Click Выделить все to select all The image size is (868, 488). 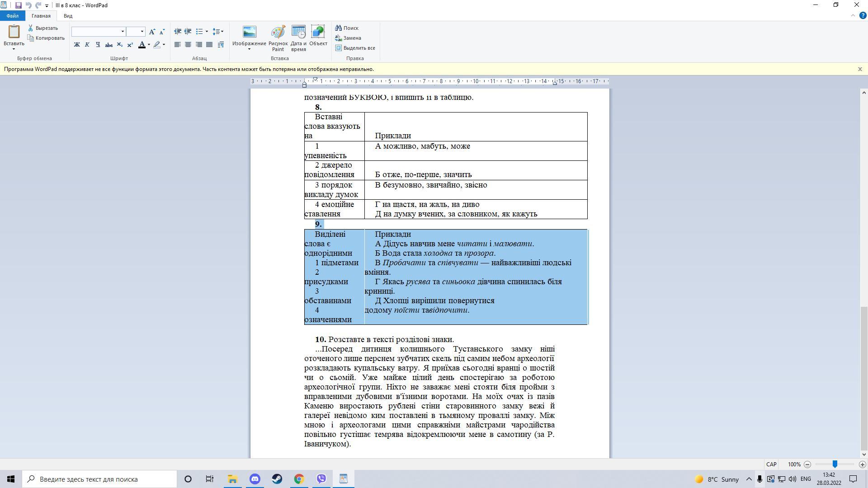(x=355, y=48)
